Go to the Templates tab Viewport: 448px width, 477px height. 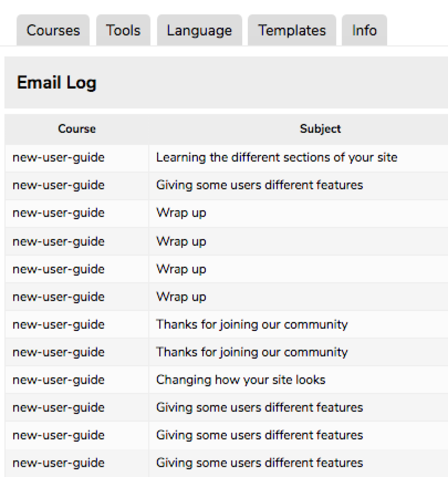tap(292, 30)
